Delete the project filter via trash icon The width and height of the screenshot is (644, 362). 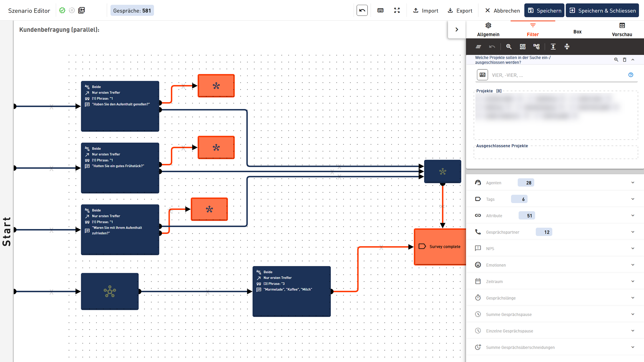tap(624, 60)
